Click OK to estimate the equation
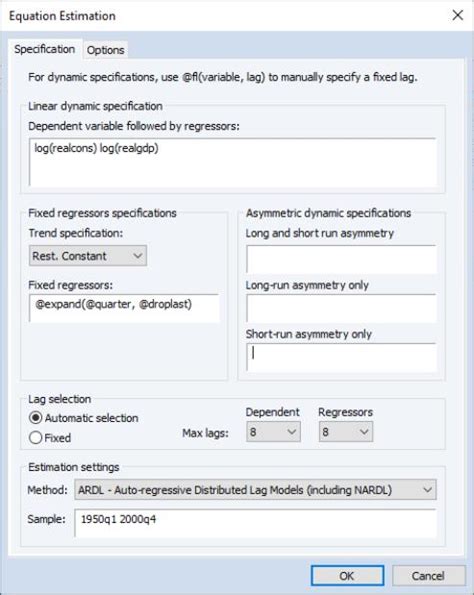Screen dimensions: 474x595 [347, 576]
